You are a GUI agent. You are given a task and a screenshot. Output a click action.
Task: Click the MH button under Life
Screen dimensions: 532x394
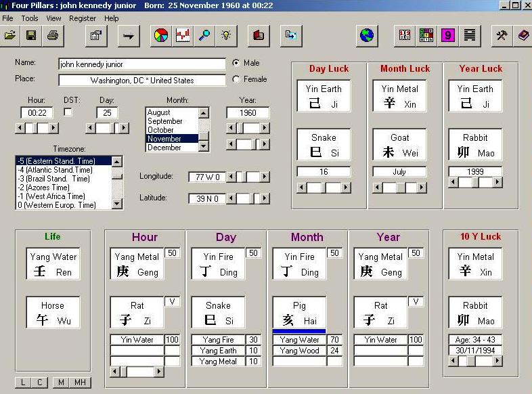(80, 382)
